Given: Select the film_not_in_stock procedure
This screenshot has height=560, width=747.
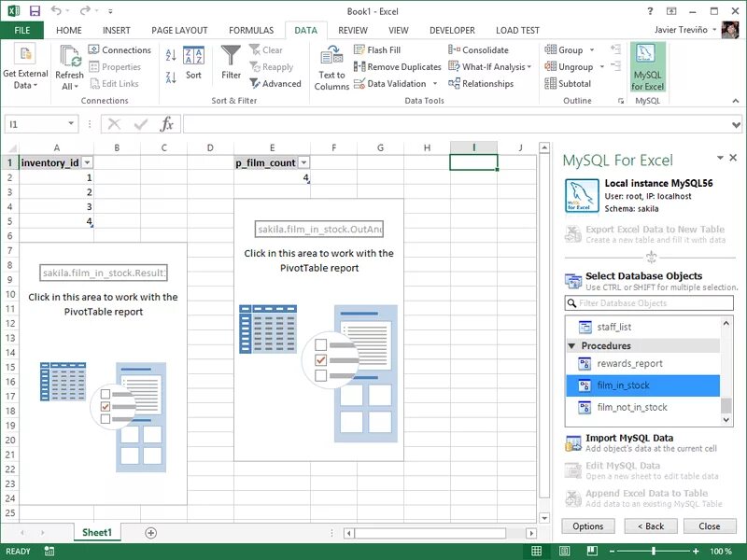Looking at the screenshot, I should pos(642,408).
